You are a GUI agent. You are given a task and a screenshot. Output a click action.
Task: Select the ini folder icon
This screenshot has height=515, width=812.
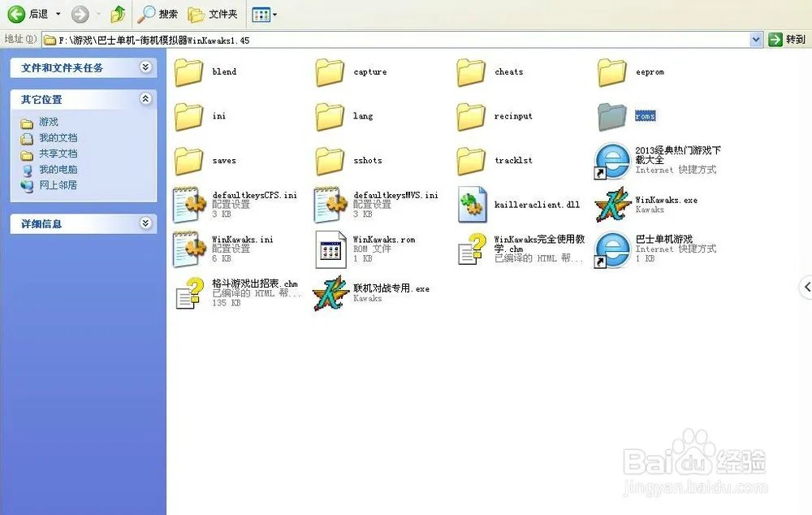tap(188, 116)
